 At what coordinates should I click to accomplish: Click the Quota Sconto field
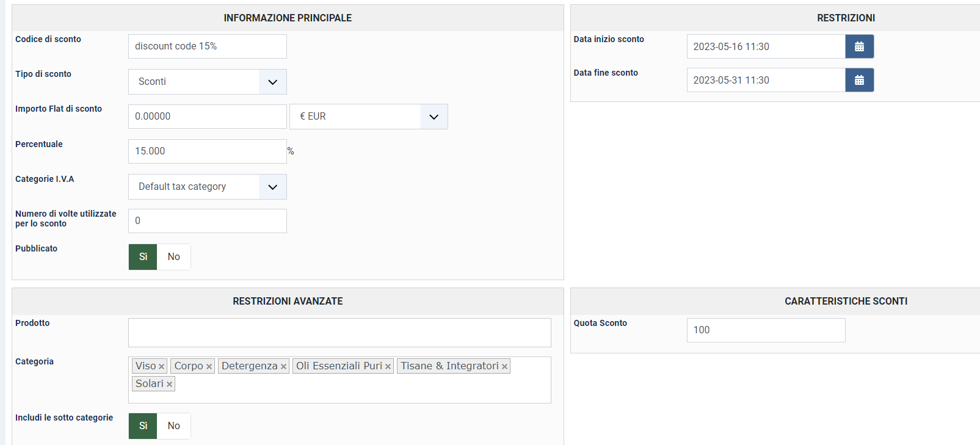click(x=766, y=330)
